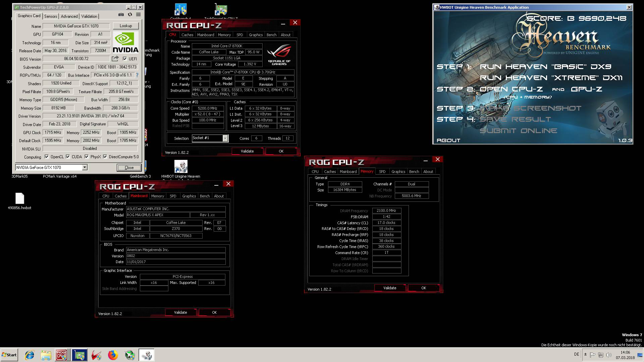Click the DRAM Frequency 2100.0 MHz value
The width and height of the screenshot is (644, 362).
[386, 211]
